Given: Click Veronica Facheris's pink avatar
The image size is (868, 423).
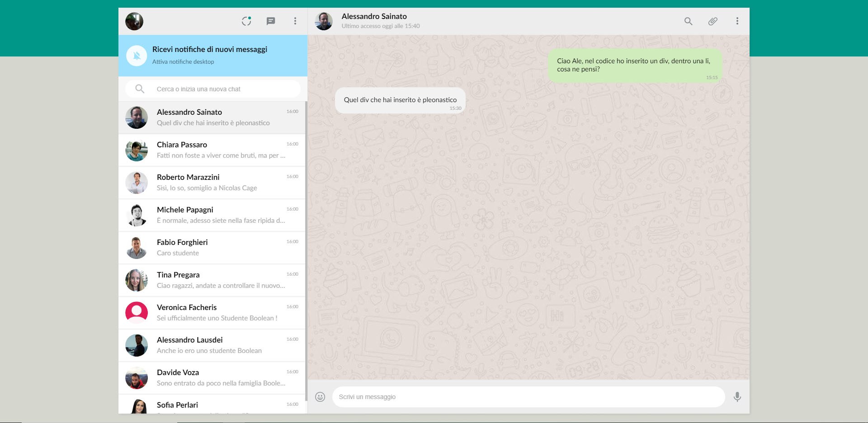Looking at the screenshot, I should tap(137, 312).
